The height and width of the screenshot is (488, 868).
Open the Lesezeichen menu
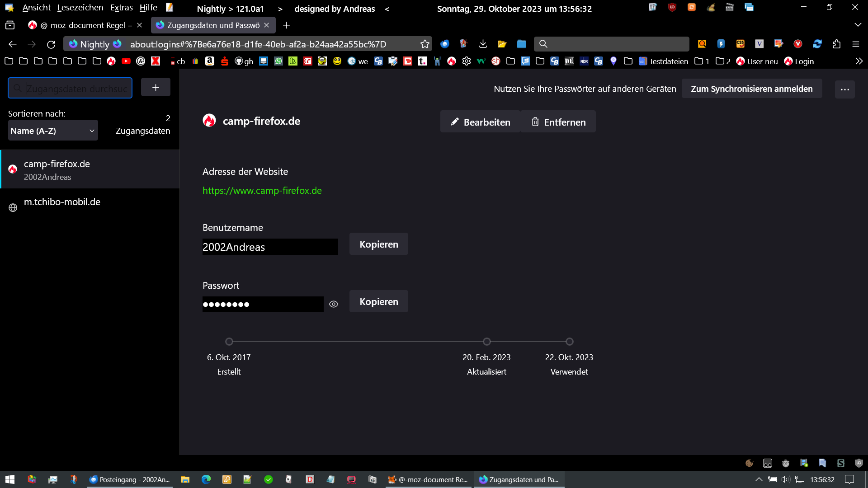pyautogui.click(x=80, y=8)
